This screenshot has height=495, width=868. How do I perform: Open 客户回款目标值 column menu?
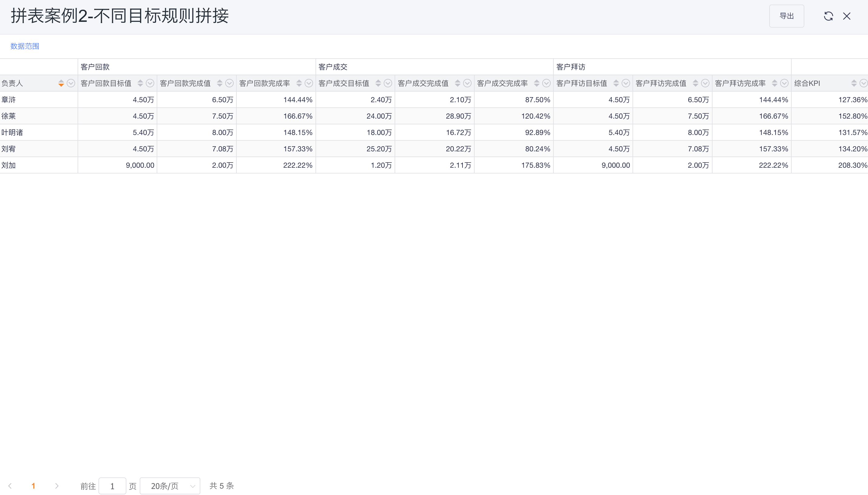[x=150, y=83]
